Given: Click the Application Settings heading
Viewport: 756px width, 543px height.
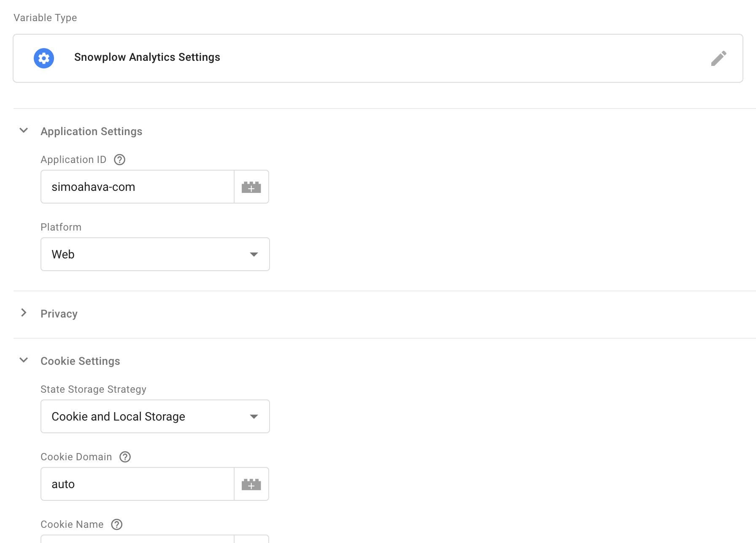Looking at the screenshot, I should pos(92,131).
